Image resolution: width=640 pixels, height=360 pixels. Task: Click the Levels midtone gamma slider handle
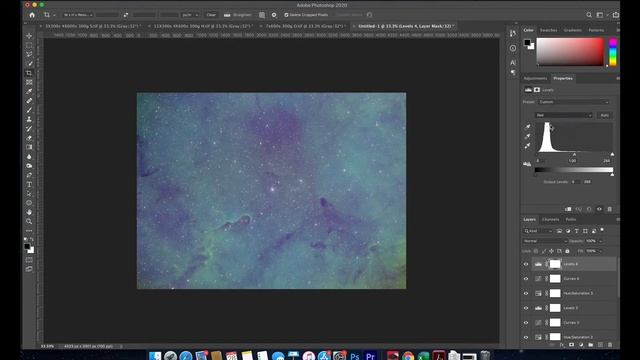[x=574, y=154]
